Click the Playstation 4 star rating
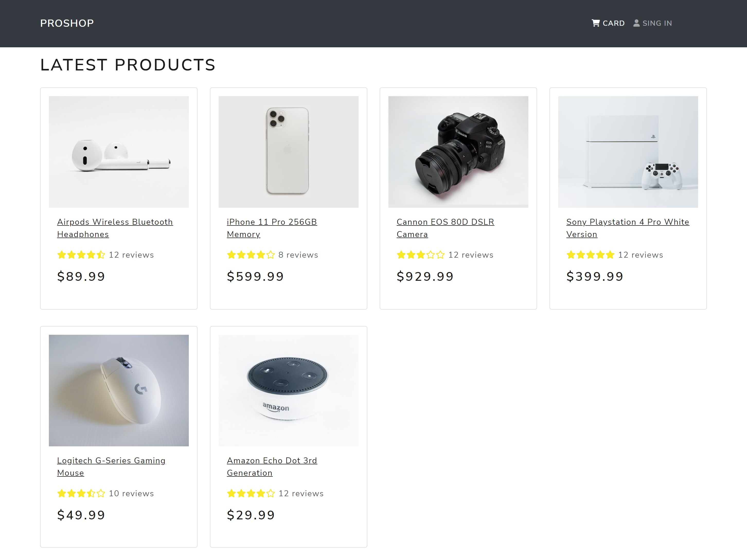Screen dimensions: 747x560 click(x=590, y=255)
